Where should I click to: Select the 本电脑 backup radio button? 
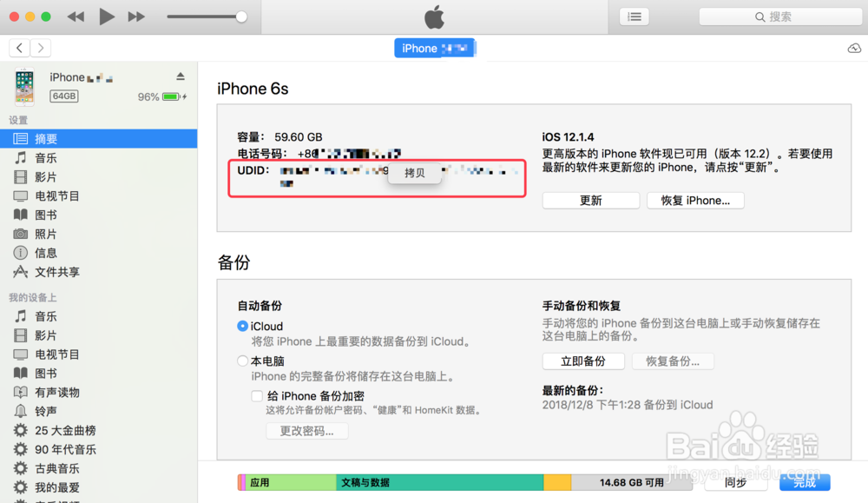[242, 361]
